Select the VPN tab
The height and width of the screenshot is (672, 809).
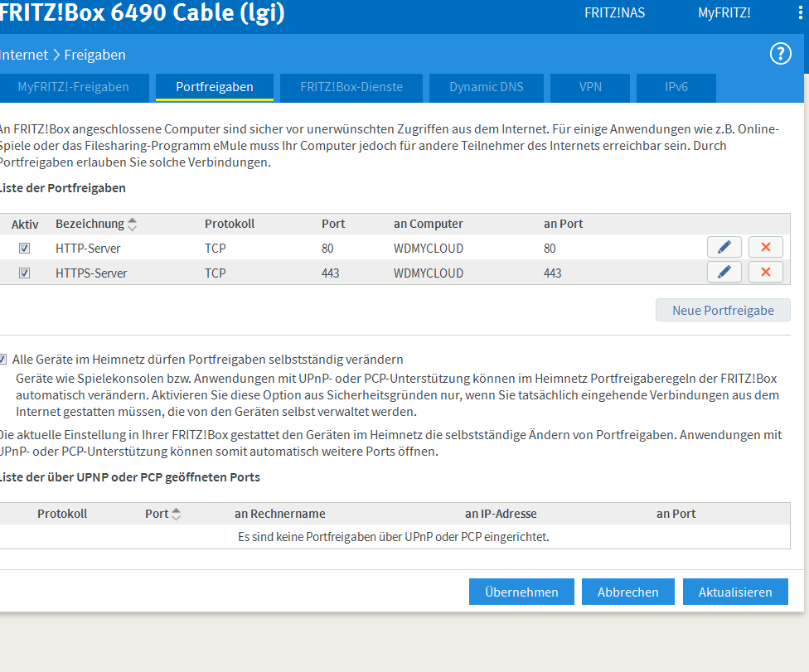(590, 87)
